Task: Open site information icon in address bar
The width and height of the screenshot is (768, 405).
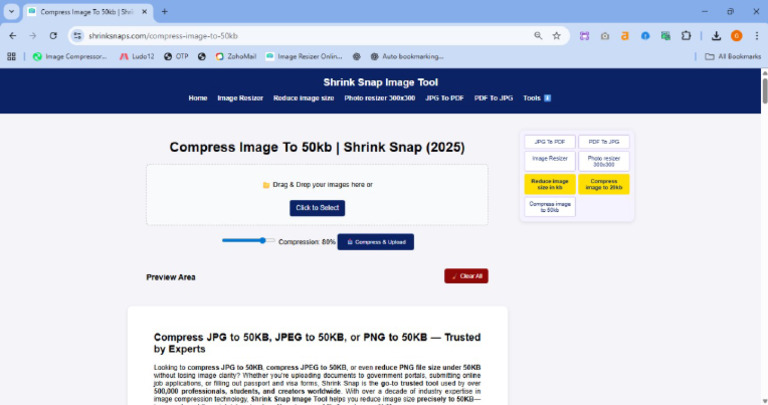Action: pos(77,36)
